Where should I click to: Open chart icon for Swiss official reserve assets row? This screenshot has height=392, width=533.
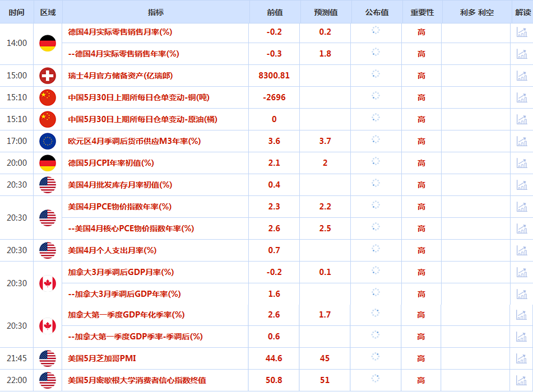[522, 76]
